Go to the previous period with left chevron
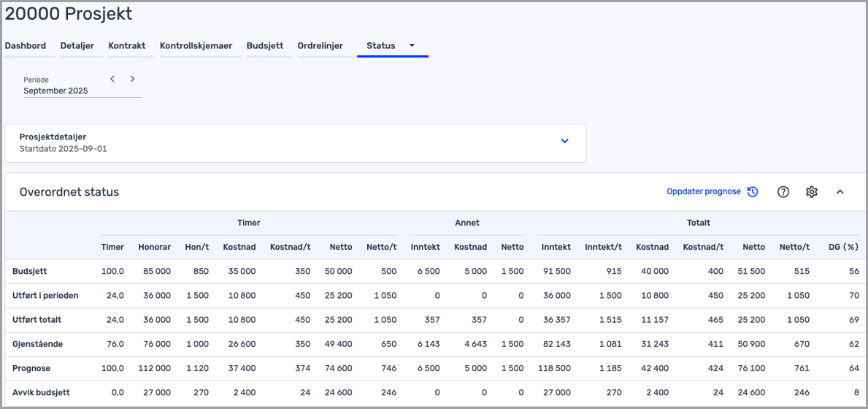The height and width of the screenshot is (409, 868). 112,79
